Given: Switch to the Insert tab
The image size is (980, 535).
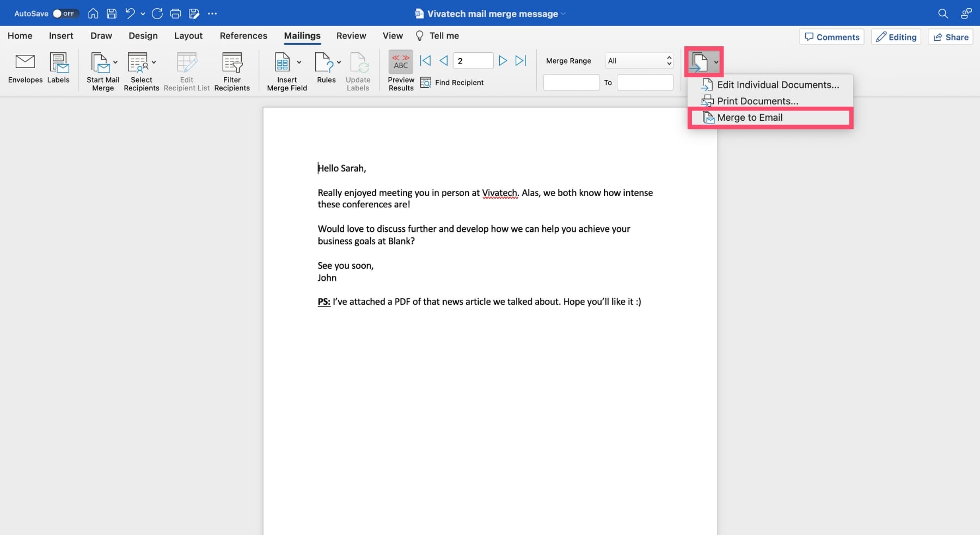Looking at the screenshot, I should click(x=61, y=36).
